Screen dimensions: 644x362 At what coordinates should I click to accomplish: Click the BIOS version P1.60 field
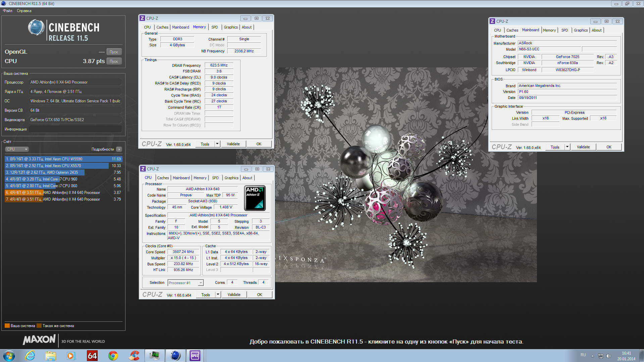tap(567, 92)
